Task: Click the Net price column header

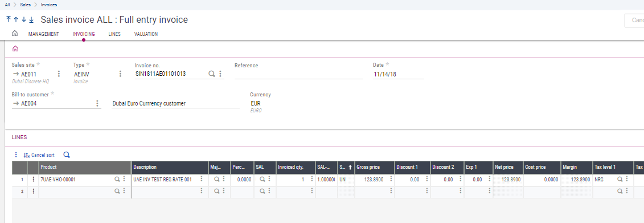Action: click(508, 168)
